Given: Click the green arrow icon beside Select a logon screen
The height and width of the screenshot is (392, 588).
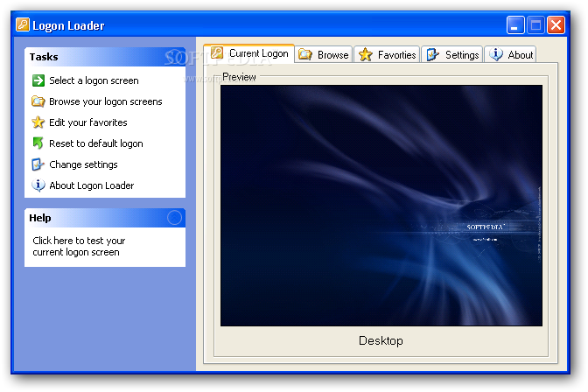Looking at the screenshot, I should (x=38, y=80).
